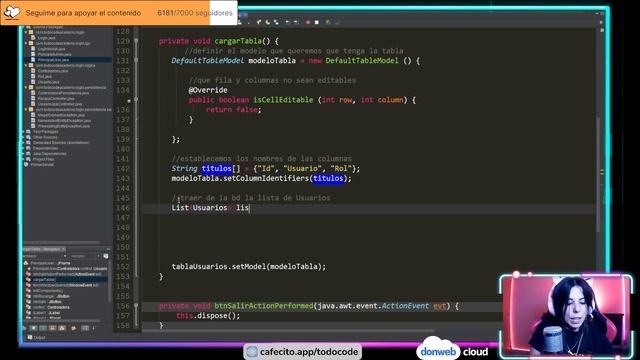Click the red Start Macro Recording icon
The image size is (640, 360).
pyautogui.click(x=308, y=22)
